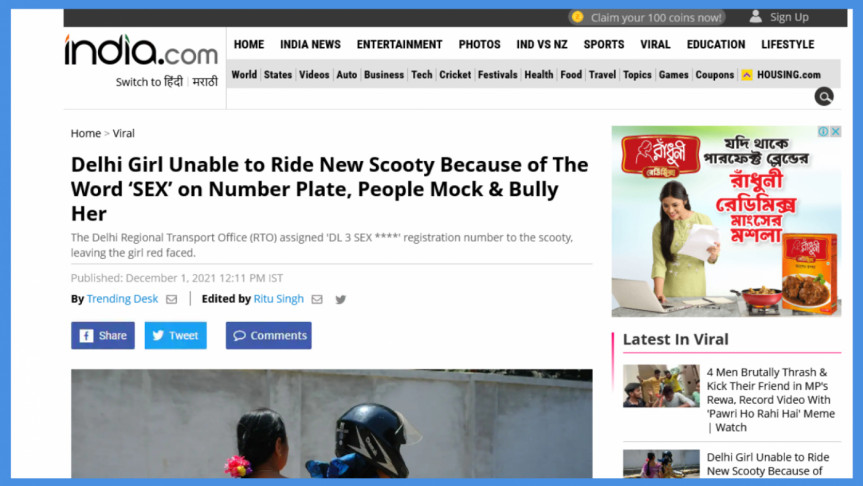Open Ritu Singh's Twitter bird icon
The image size is (863, 486).
coord(341,299)
